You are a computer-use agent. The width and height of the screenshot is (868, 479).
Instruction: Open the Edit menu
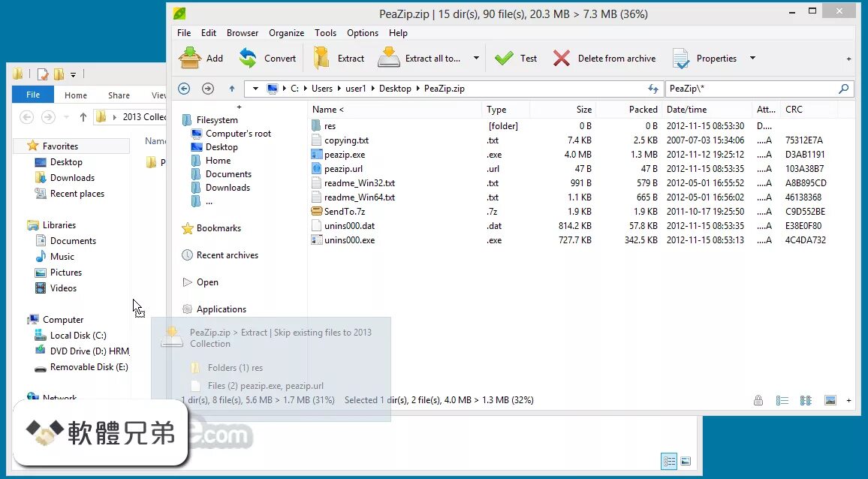(209, 33)
